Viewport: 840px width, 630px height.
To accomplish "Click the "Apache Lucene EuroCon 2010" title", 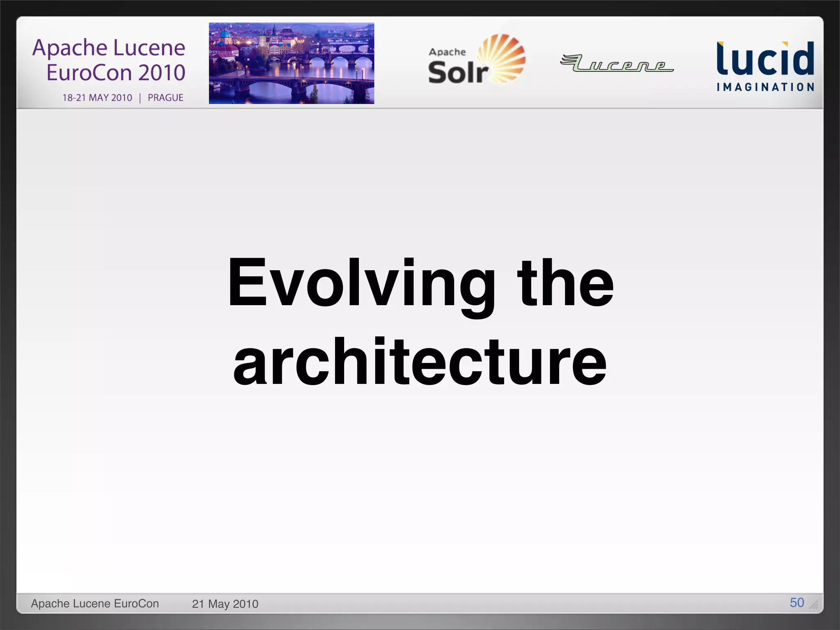I will [109, 60].
